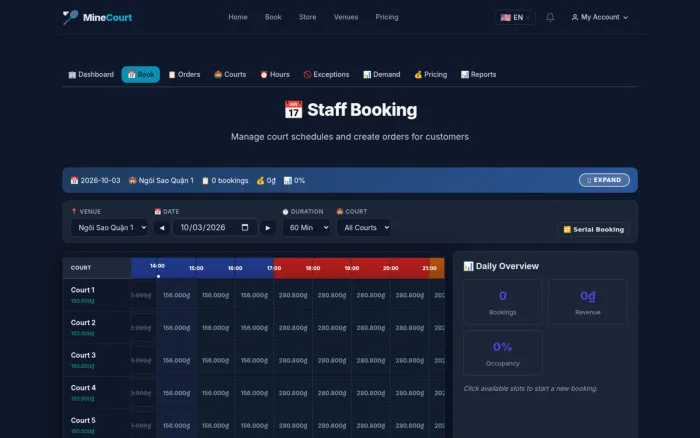Click occupancy chart icon beside 0%

[x=288, y=180]
